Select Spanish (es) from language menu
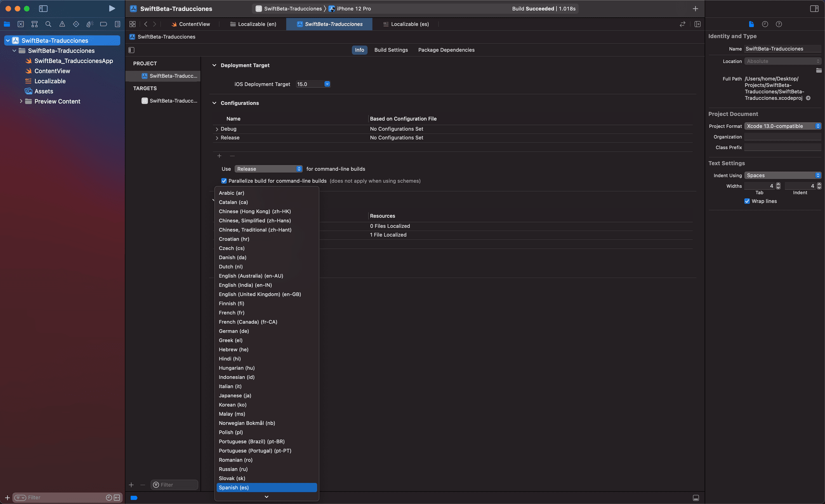Screen dimensions: 825x504 pos(267,488)
